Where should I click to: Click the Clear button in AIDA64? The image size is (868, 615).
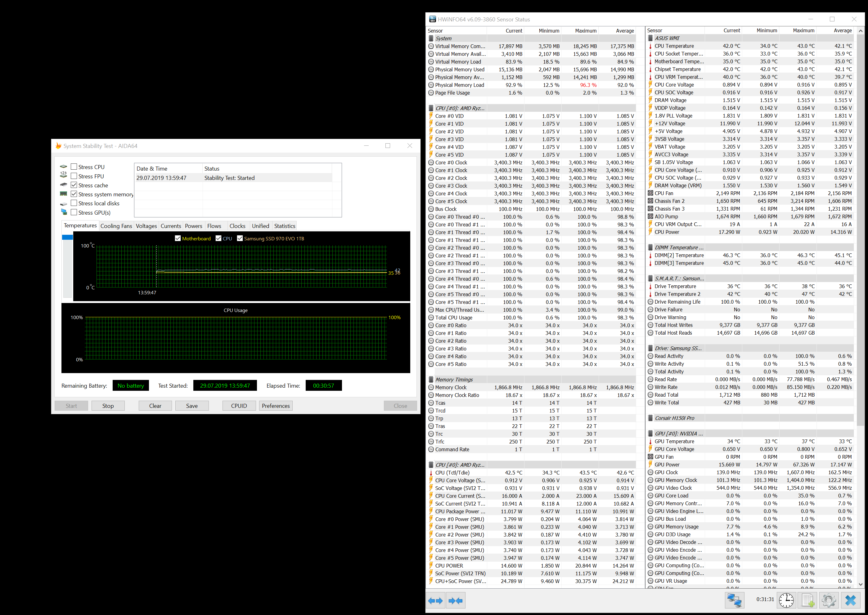coord(155,406)
